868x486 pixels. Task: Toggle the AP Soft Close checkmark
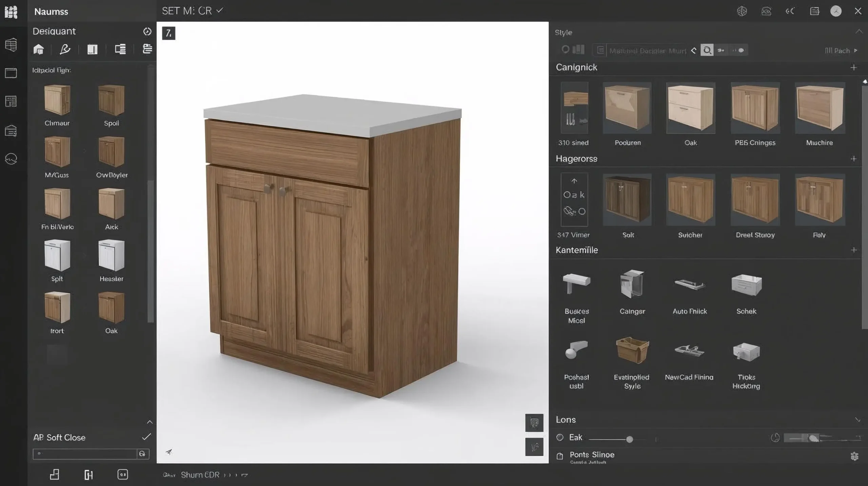(x=146, y=437)
